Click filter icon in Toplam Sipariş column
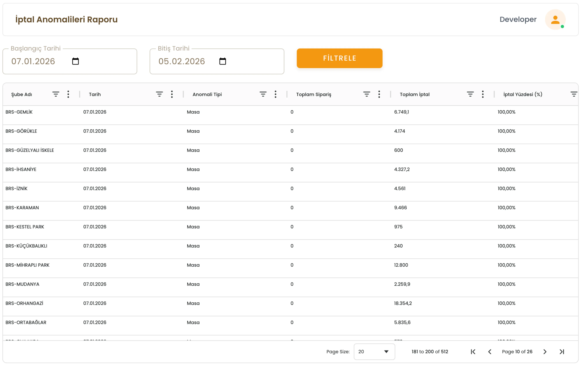Image resolution: width=588 pixels, height=381 pixels. 366,94
